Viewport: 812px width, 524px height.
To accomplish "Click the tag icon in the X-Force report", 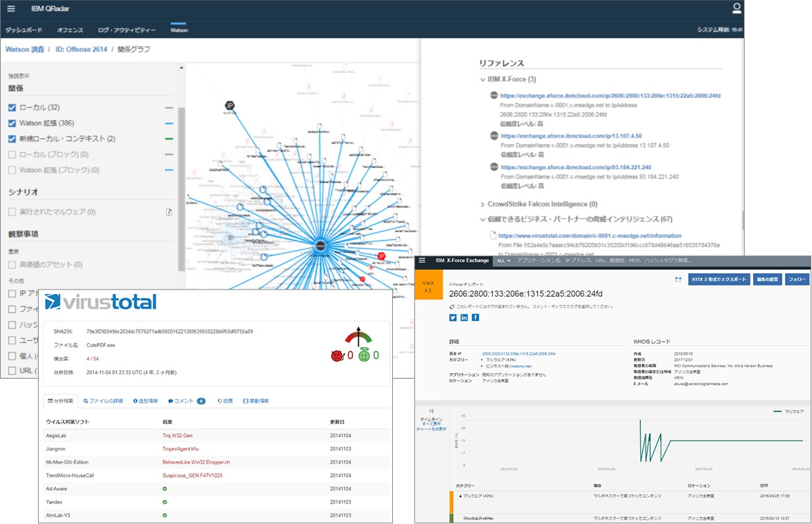I will [452, 306].
